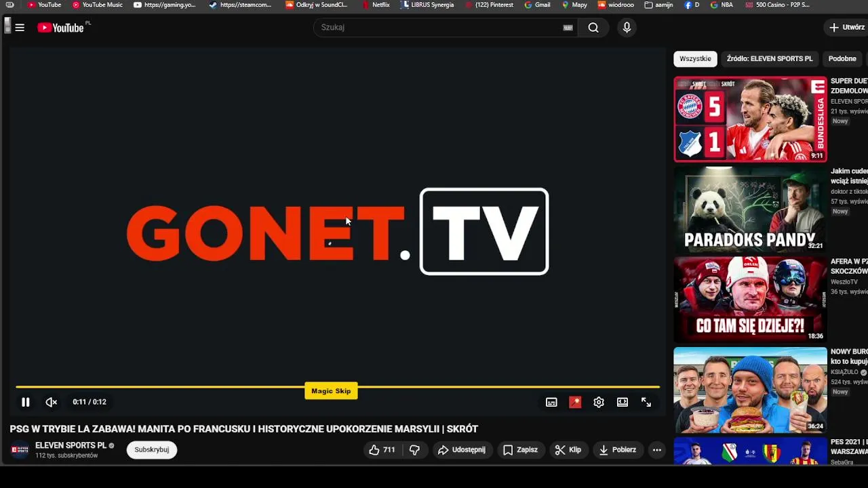Click the red star extension icon in player

575,402
